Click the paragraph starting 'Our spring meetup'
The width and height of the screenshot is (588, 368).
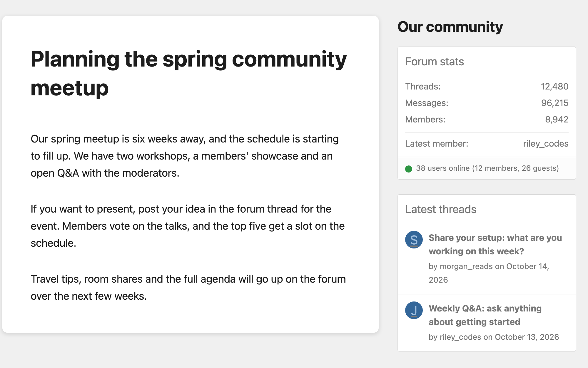(x=185, y=156)
